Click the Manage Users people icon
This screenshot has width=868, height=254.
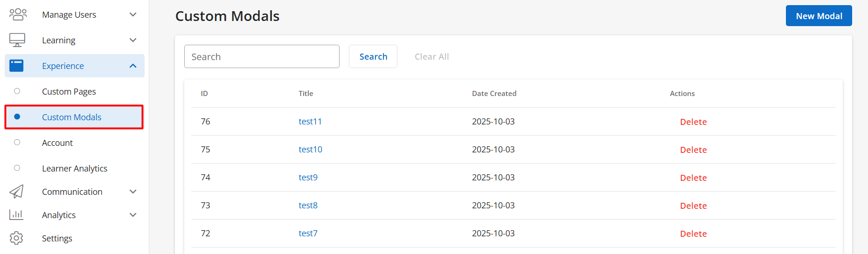(18, 14)
